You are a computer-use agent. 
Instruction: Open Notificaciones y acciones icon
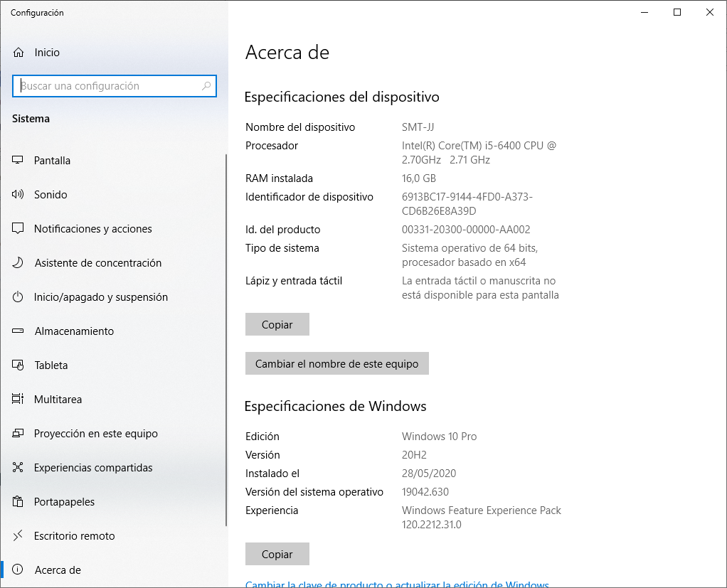point(18,229)
